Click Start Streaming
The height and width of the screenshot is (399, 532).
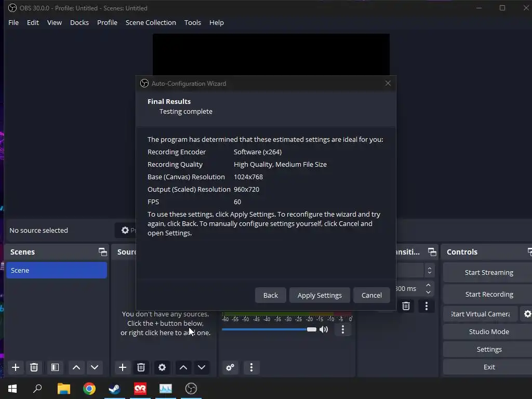[488, 272]
